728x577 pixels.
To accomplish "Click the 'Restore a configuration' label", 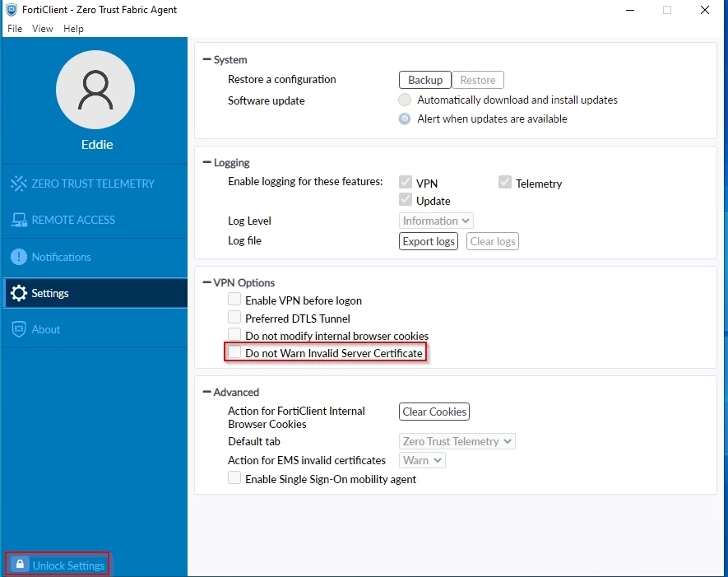I will [x=282, y=80].
